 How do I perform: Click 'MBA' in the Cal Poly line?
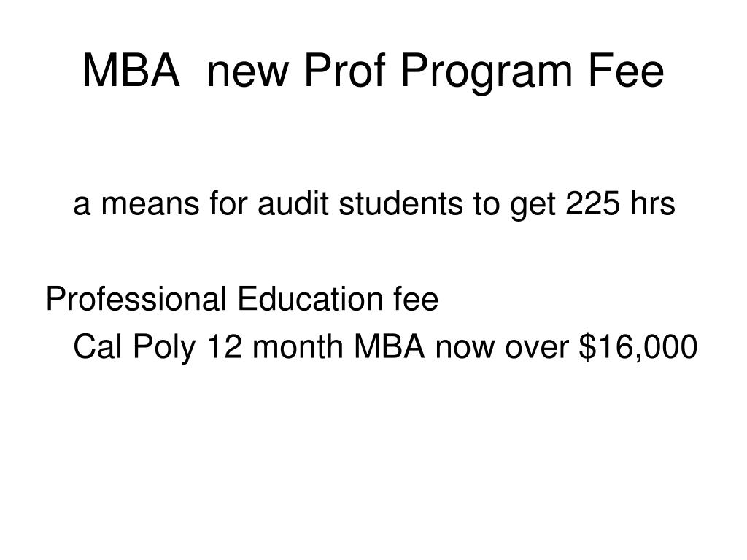click(390, 346)
